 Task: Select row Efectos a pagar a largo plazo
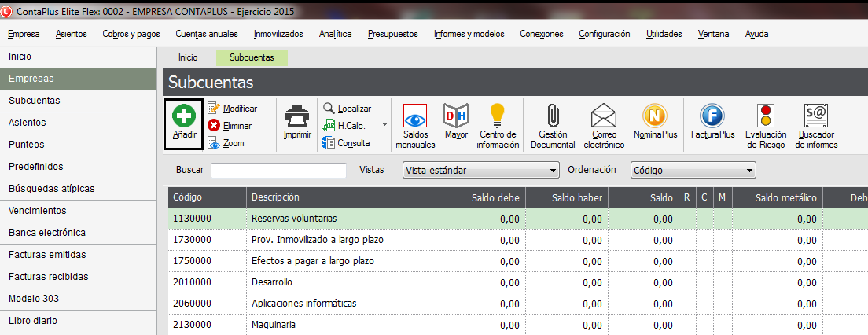point(518,261)
